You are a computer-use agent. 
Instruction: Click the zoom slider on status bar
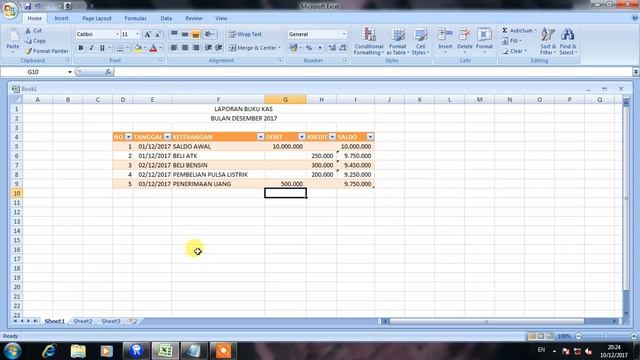[606, 336]
